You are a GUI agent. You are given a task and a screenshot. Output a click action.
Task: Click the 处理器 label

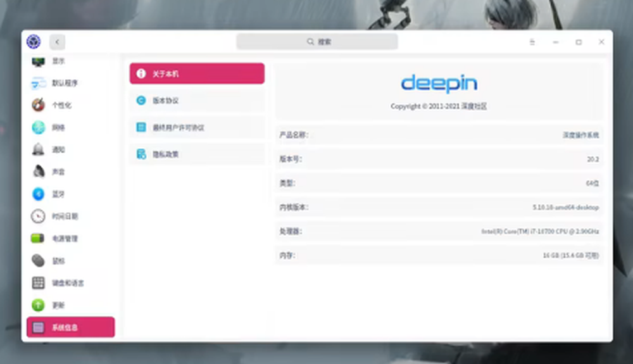pos(291,231)
